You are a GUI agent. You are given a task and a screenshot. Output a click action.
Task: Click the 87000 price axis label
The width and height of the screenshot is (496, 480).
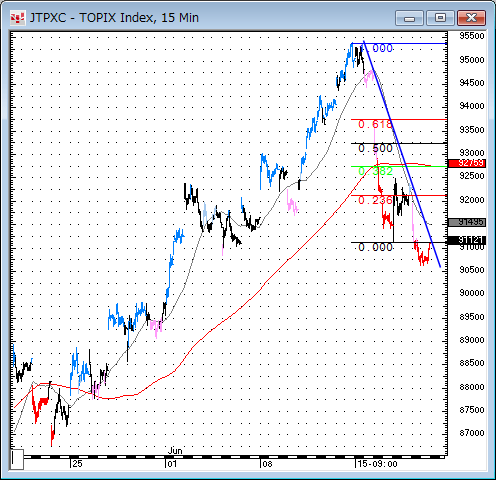coord(472,433)
